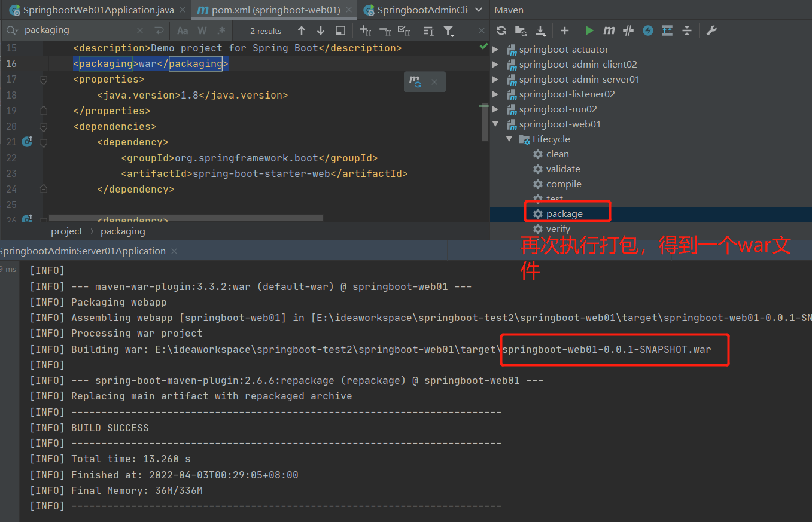
Task: Add selection for next occurrence icon
Action: 365,30
